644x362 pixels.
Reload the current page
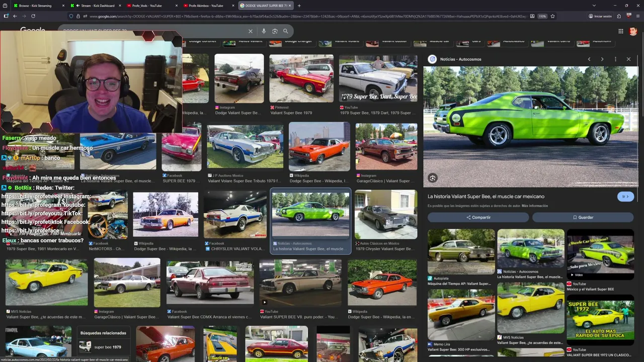point(33,16)
